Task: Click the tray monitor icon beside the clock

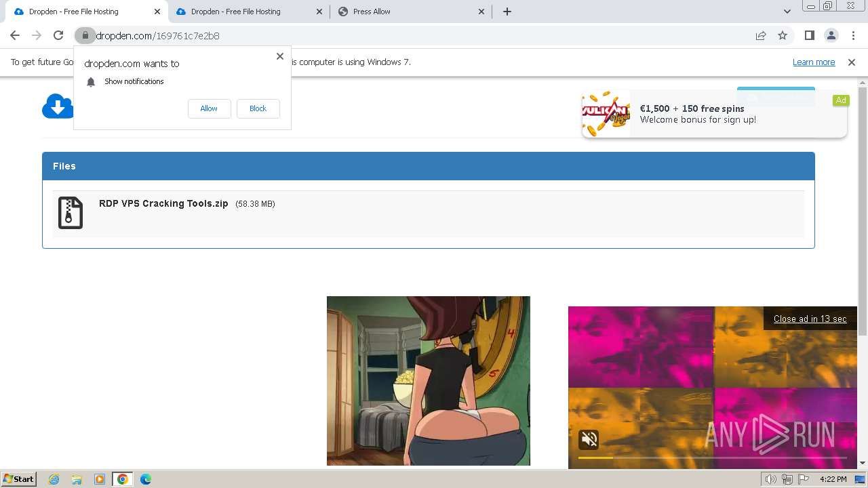Action: pyautogui.click(x=860, y=479)
